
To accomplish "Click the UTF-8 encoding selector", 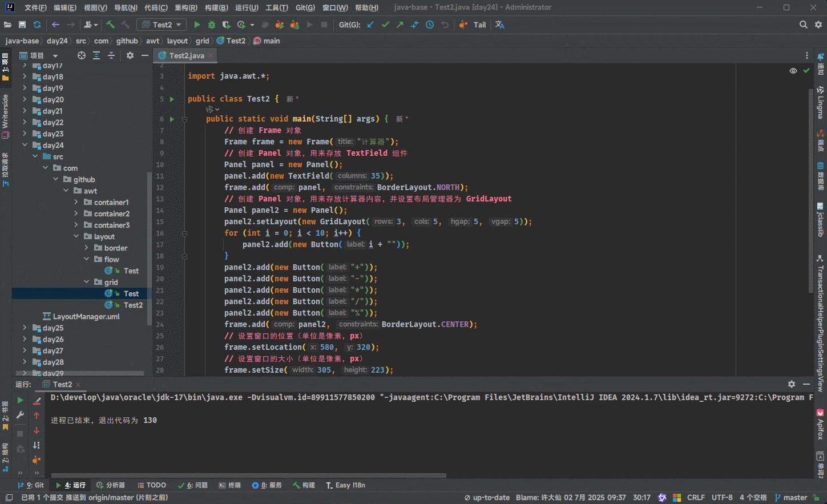I will point(722,497).
